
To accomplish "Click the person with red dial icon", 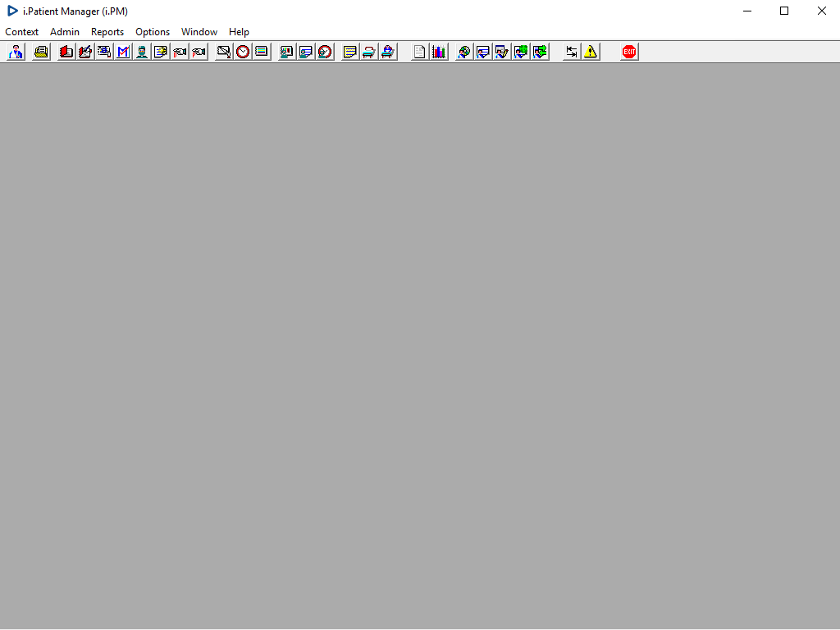I will pos(325,52).
